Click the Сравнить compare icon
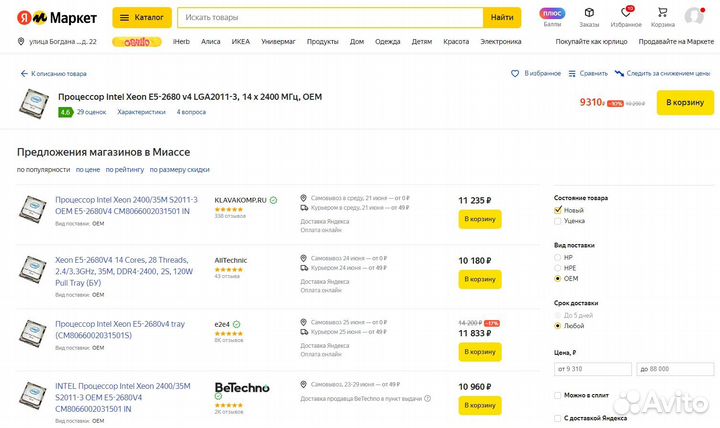The image size is (720, 428). [x=572, y=73]
